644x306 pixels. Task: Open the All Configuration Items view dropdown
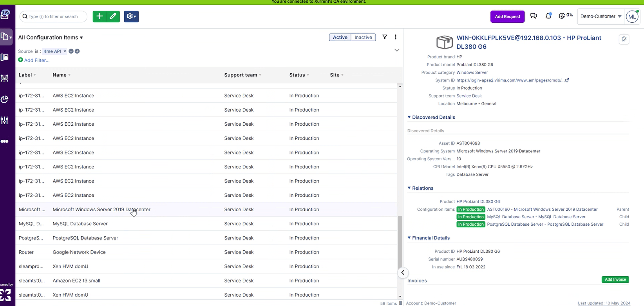pos(51,38)
